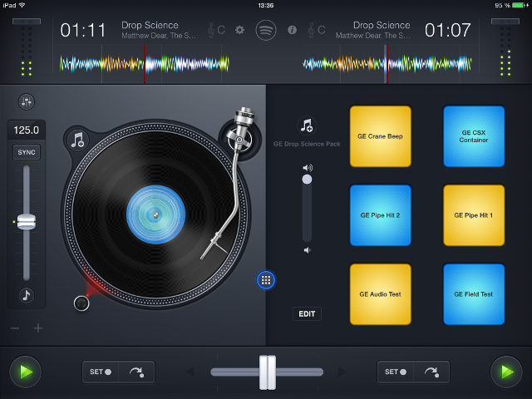Viewport: 532px width, 399px height.
Task: Trigger the GE Pipe Hit 1 pad
Action: pos(474,215)
